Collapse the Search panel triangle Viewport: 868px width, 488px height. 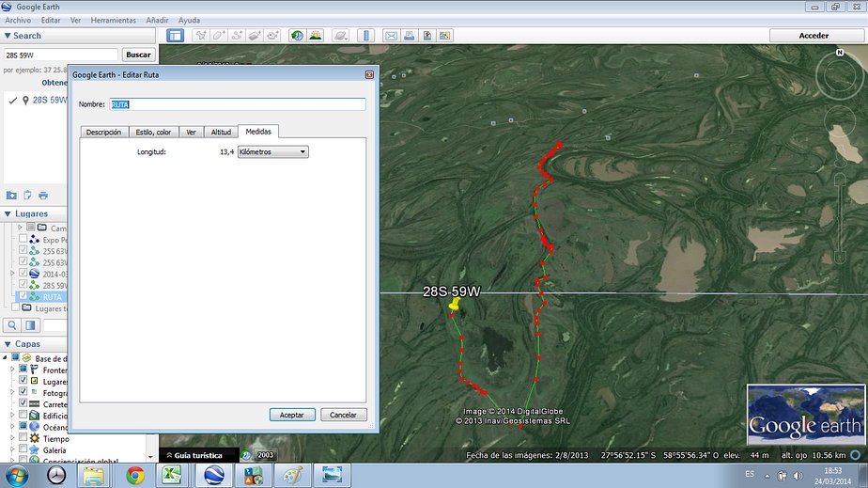[8, 36]
